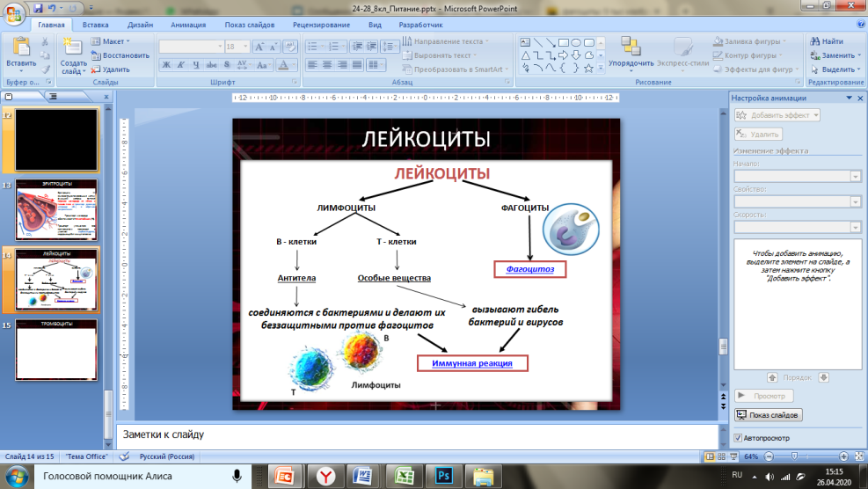Image resolution: width=868 pixels, height=489 pixels.
Task: Toggle the Автопросмотр checkbox
Action: coord(738,437)
